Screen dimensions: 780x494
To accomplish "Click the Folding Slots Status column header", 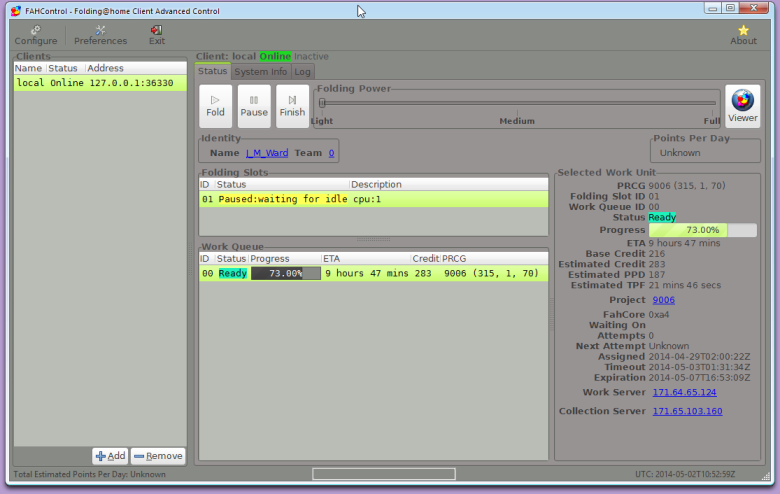I will point(282,185).
